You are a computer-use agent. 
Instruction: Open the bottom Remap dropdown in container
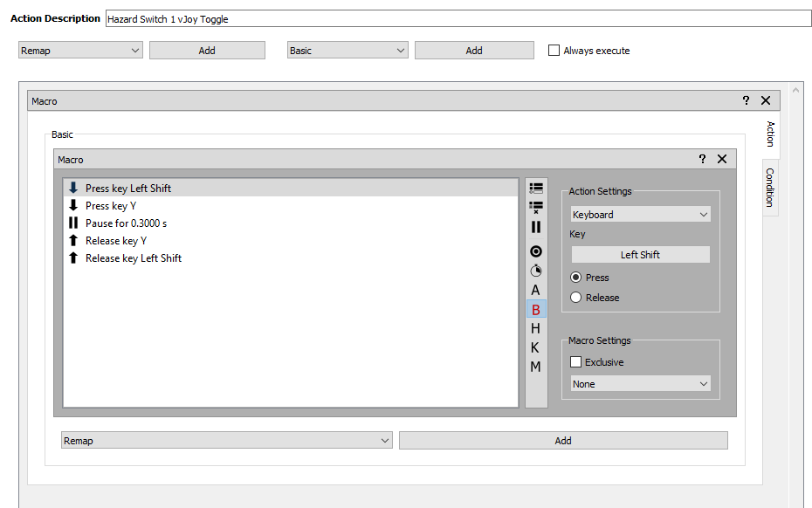point(226,441)
